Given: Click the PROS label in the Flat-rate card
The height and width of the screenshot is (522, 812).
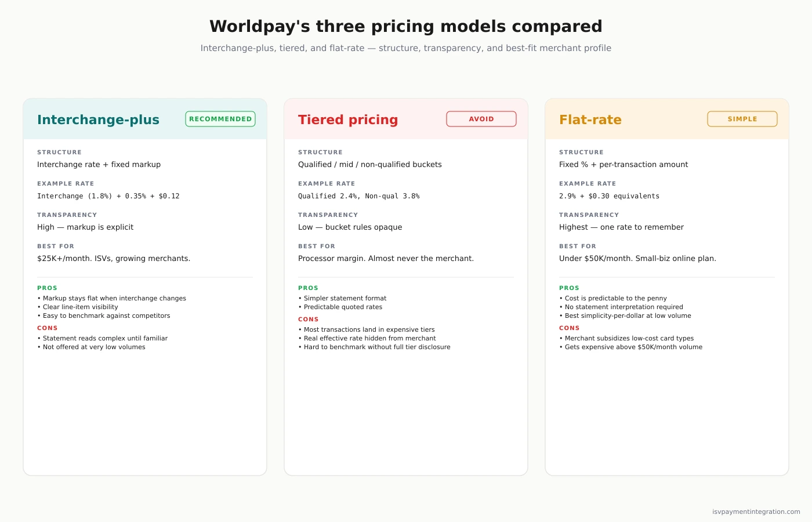Looking at the screenshot, I should (x=569, y=288).
